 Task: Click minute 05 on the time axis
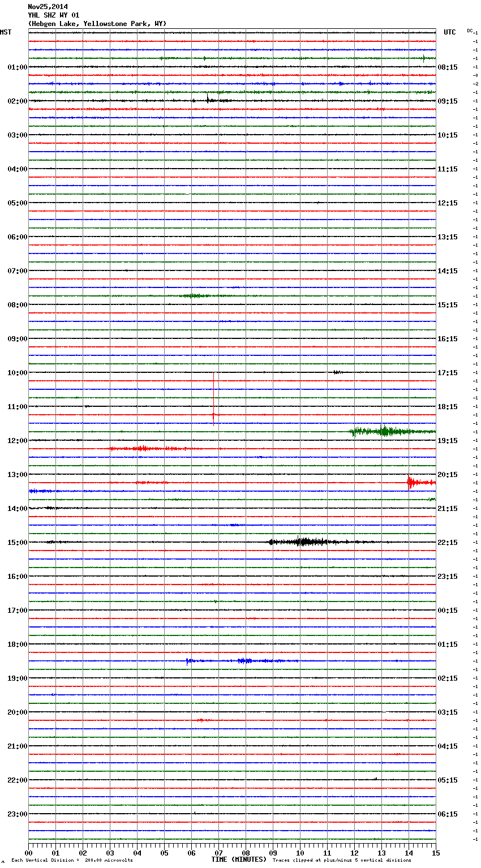coord(164,853)
